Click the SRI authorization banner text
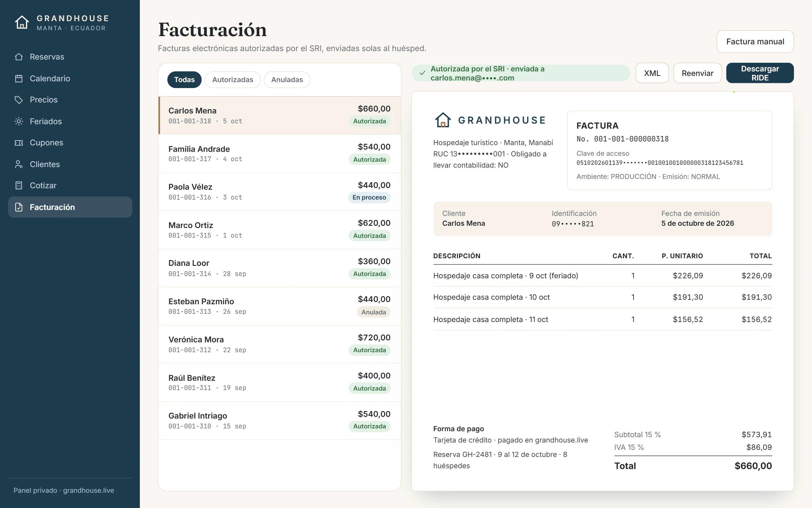 (x=487, y=73)
